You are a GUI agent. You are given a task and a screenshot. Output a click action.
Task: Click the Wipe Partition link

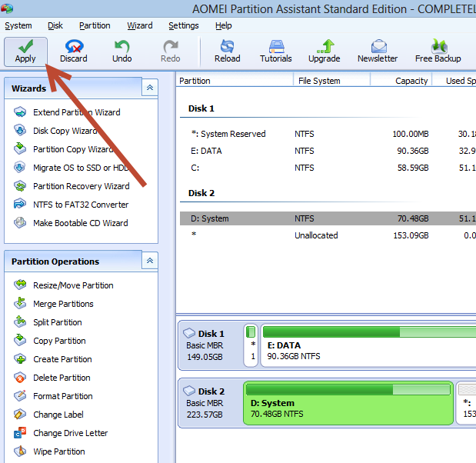[x=58, y=451]
